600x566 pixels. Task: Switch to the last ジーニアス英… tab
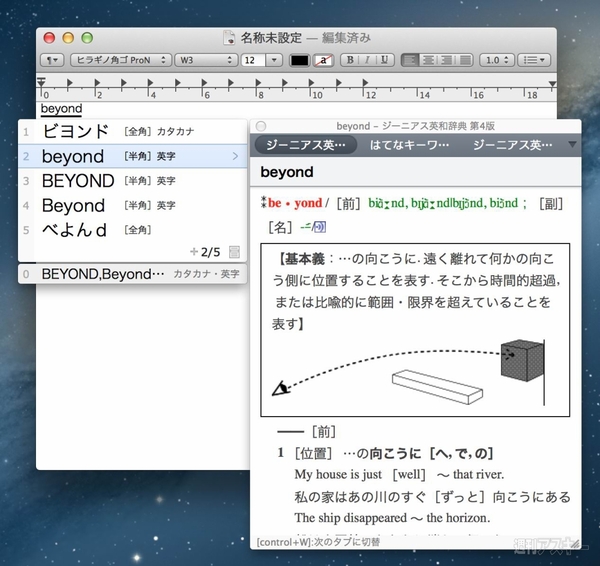[513, 145]
